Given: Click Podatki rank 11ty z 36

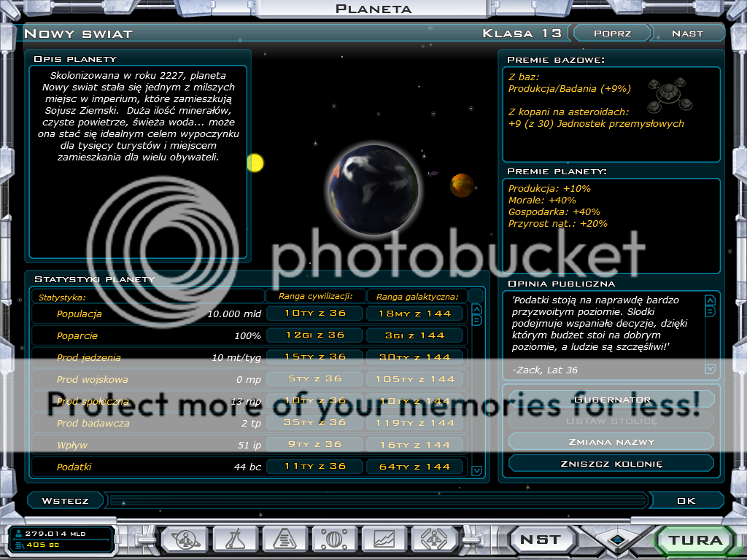Looking at the screenshot, I should (x=315, y=467).
